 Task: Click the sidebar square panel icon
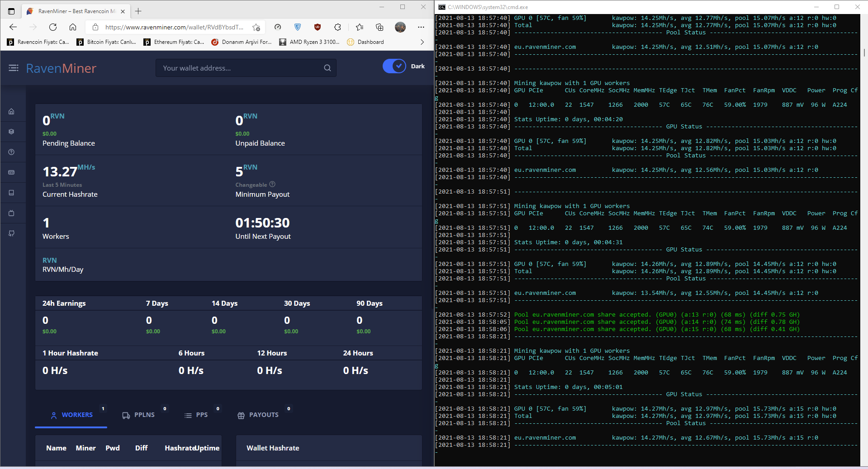(11, 193)
